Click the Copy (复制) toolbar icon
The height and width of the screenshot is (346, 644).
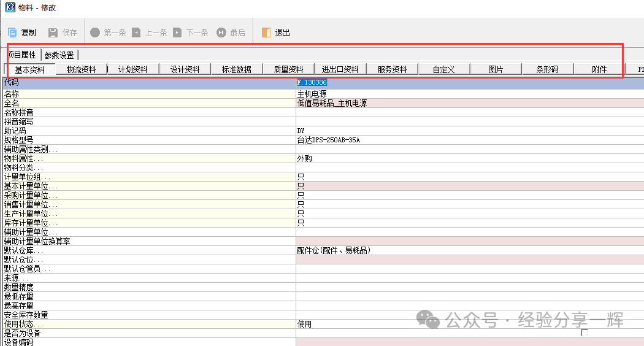(x=12, y=33)
